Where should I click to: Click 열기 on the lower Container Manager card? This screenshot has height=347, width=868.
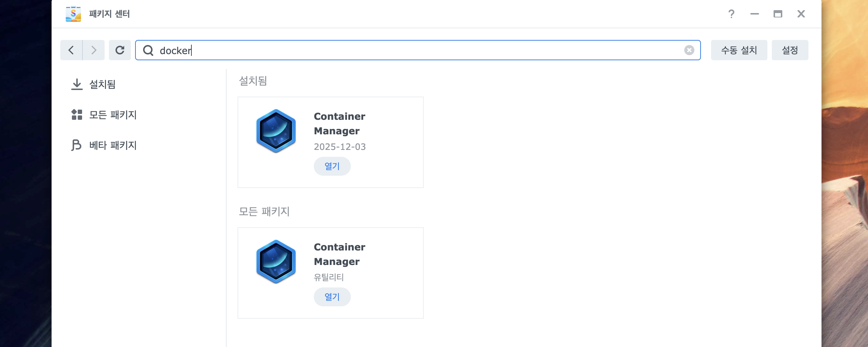click(332, 297)
